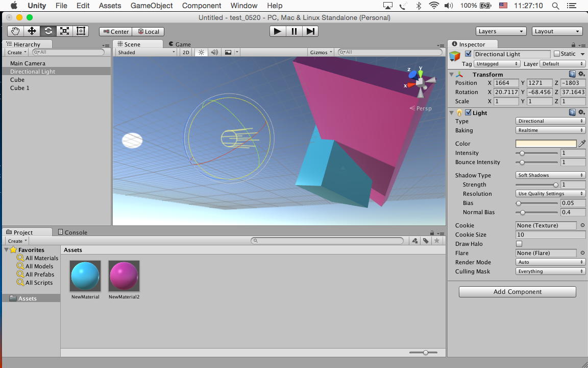The height and width of the screenshot is (368, 588).
Task: Toggle scene lighting sun icon
Action: point(201,52)
